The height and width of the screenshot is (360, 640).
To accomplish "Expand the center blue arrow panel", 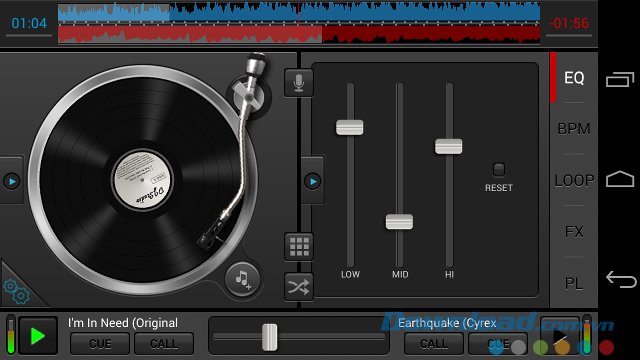I will tap(313, 181).
